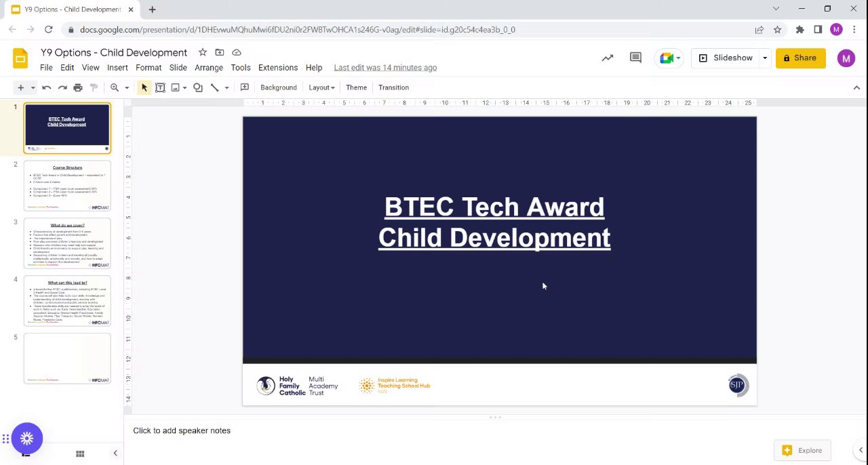Open the Line type dropdown arrow

point(226,87)
